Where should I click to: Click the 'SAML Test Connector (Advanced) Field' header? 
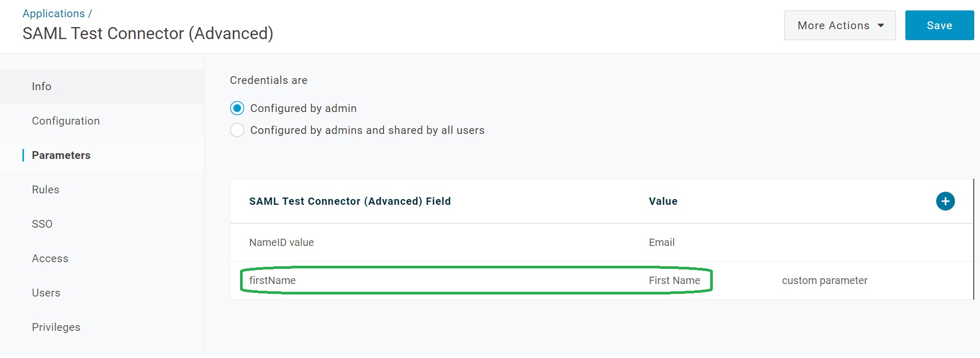click(350, 201)
